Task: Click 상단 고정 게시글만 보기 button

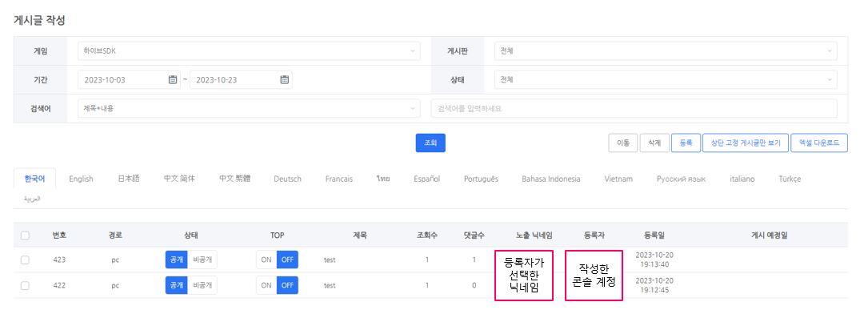Action: pos(745,143)
